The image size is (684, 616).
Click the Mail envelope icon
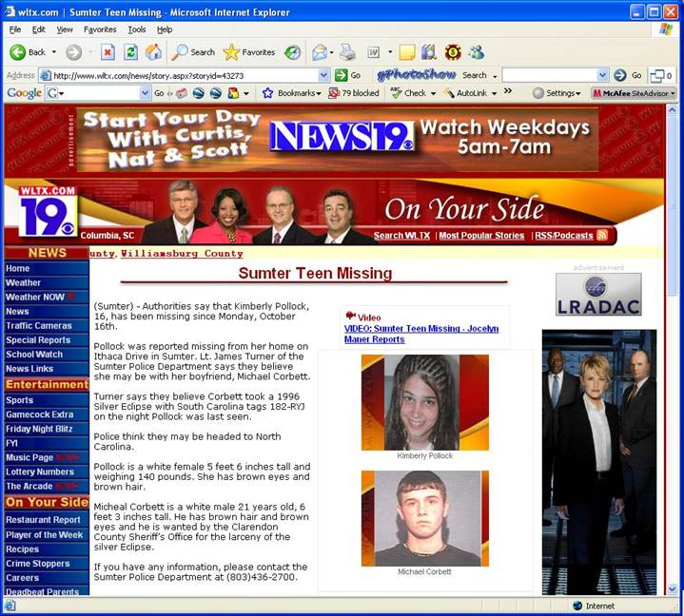click(x=320, y=52)
